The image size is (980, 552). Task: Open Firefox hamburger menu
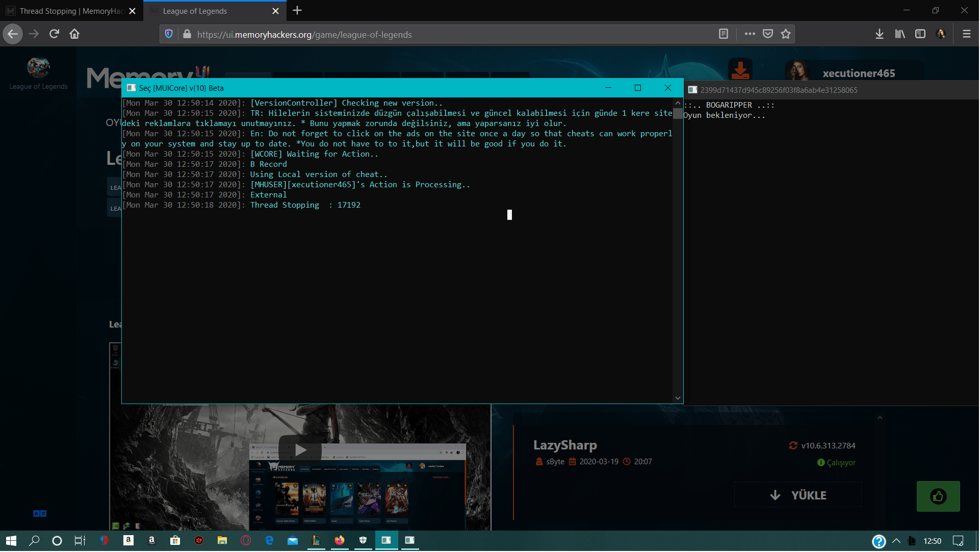(966, 34)
